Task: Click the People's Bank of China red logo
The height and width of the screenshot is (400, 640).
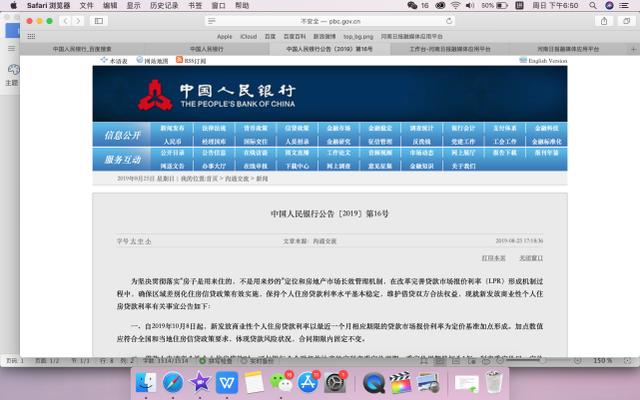Action: click(x=155, y=95)
